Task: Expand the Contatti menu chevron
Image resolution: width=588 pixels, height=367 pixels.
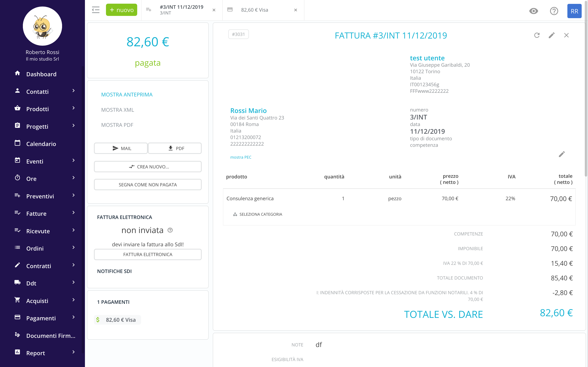Action: pyautogui.click(x=74, y=91)
